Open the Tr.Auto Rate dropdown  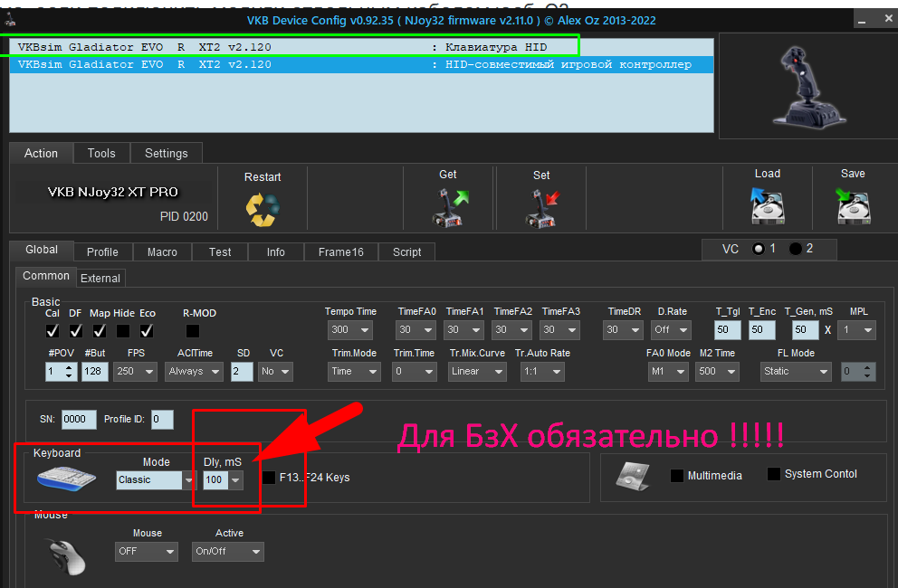(542, 372)
